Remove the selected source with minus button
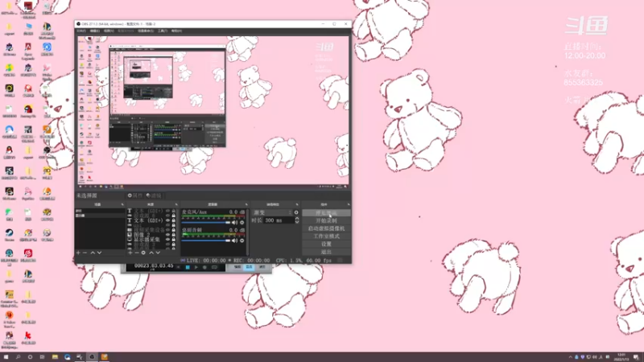The image size is (644, 362). (137, 253)
